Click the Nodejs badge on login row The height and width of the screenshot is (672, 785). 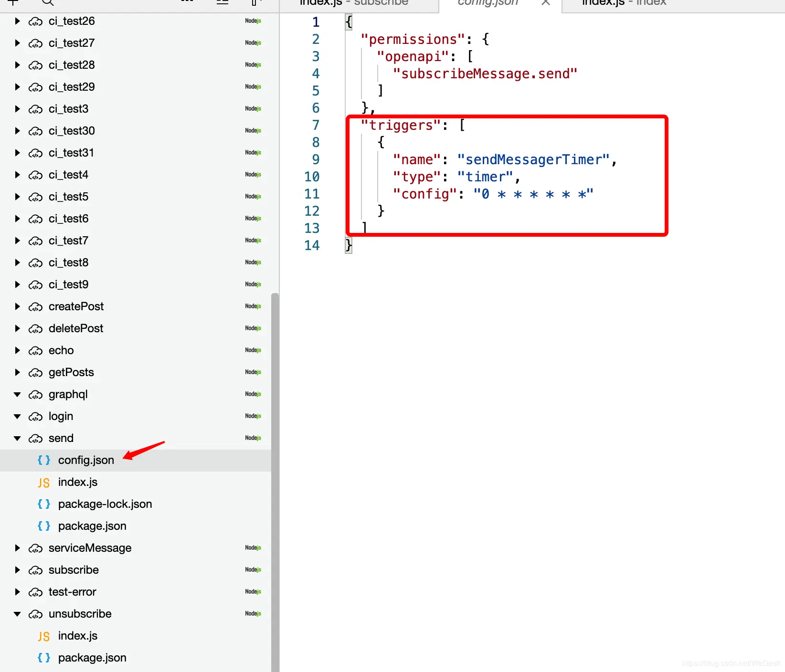[x=253, y=416]
